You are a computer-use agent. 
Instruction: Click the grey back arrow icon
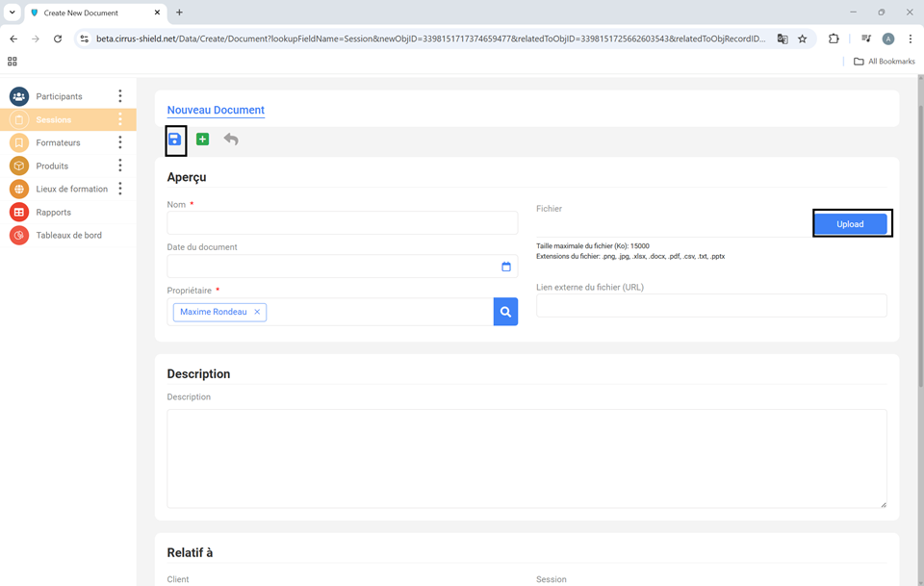[231, 140]
